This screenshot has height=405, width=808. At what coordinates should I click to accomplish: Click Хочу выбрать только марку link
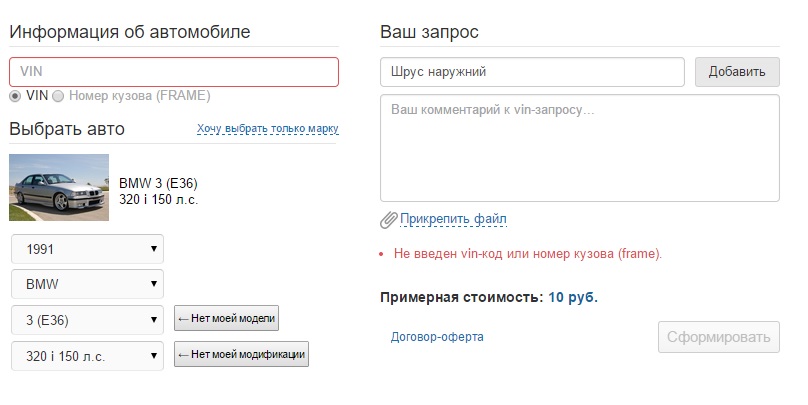tap(267, 128)
